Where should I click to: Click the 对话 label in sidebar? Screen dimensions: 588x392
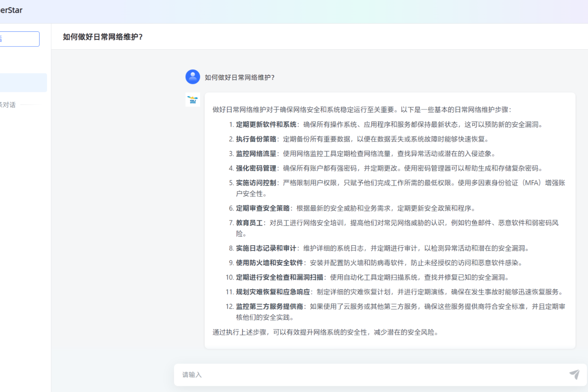tap(8, 105)
